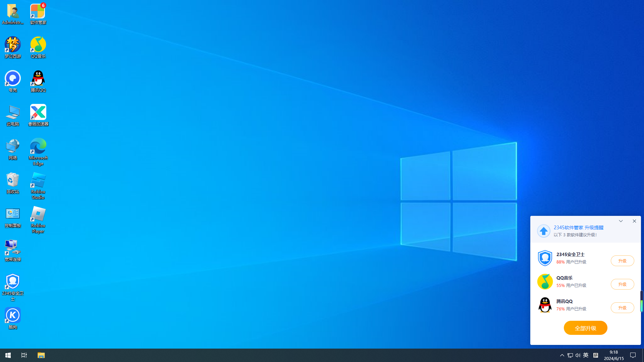The image size is (644, 362).
Task: Open the Roblox Studio shortcut
Action: click(x=38, y=185)
